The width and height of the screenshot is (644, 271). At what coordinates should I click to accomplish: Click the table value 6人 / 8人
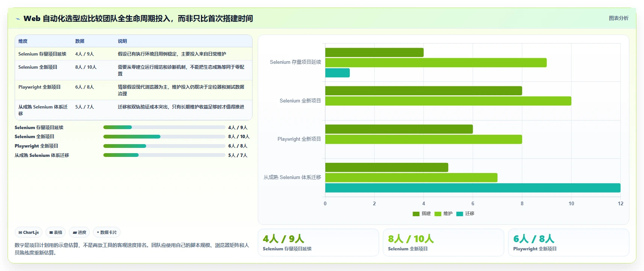point(85,87)
